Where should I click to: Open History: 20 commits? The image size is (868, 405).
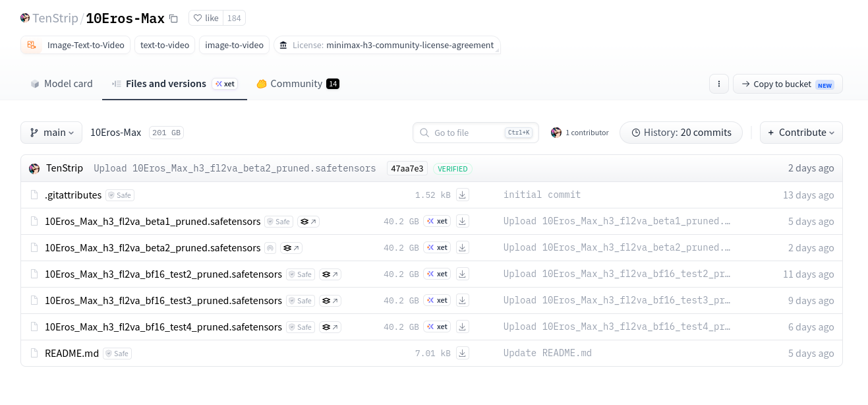pos(681,133)
